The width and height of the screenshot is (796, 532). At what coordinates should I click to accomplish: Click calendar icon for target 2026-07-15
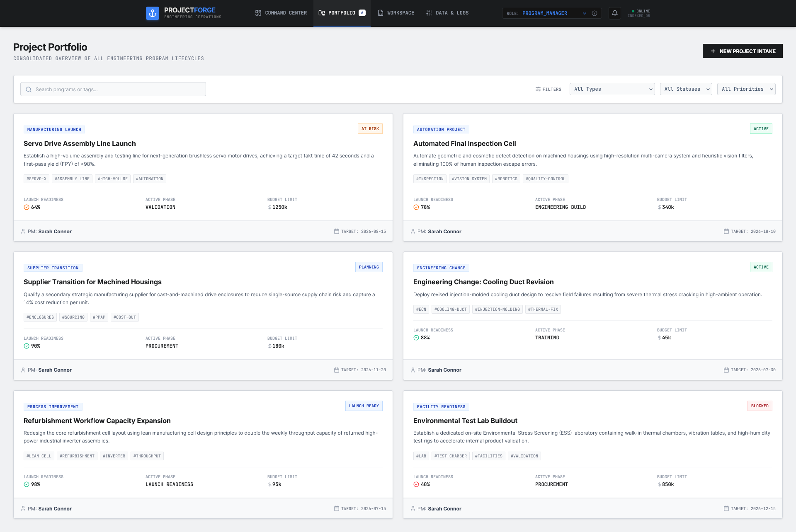click(337, 508)
